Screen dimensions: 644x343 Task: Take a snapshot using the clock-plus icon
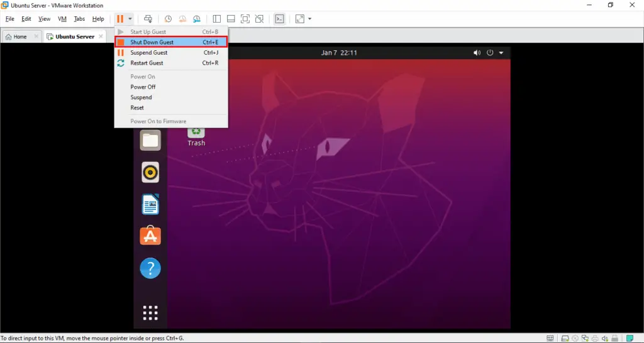point(168,19)
